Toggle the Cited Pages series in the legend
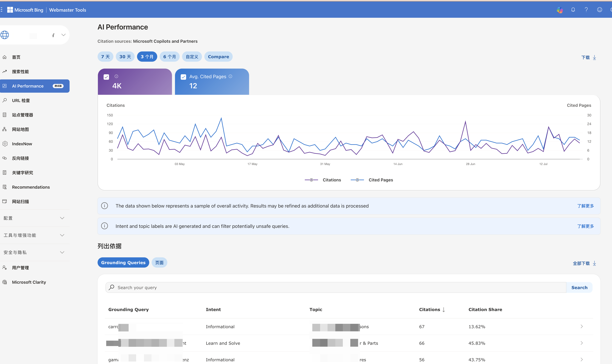 (372, 180)
